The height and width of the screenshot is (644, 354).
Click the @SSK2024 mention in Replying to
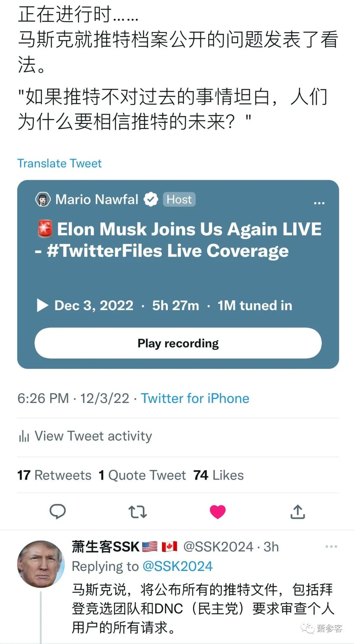point(178,566)
